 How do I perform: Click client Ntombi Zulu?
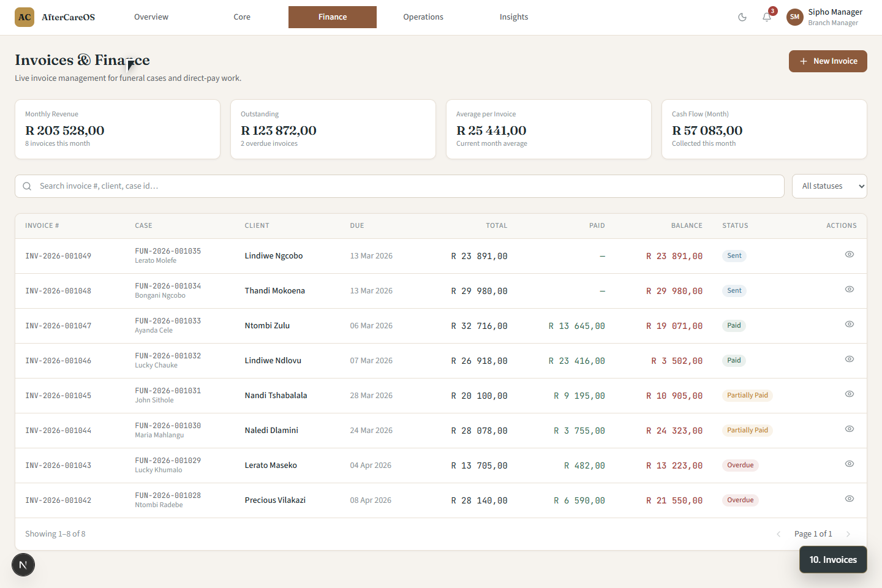pos(267,326)
